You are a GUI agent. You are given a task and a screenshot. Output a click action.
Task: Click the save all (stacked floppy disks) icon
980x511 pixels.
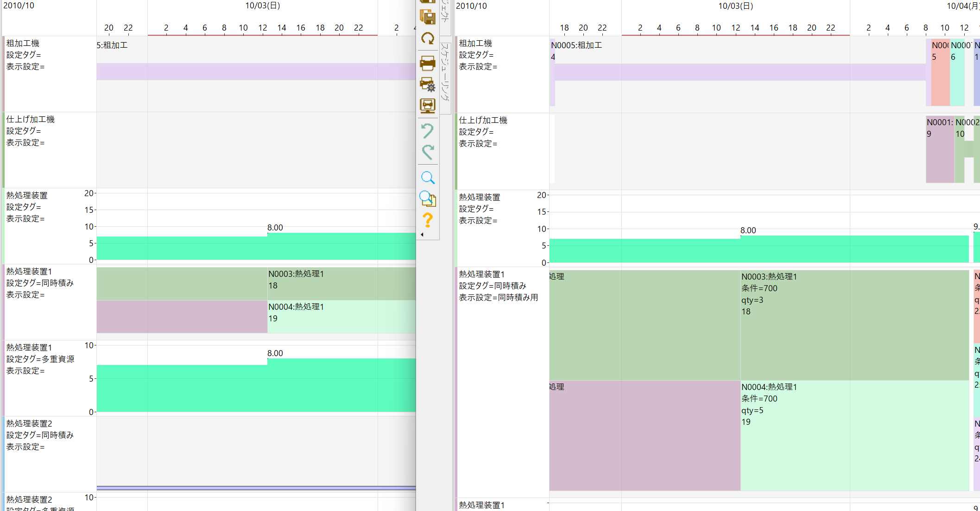[x=427, y=17]
